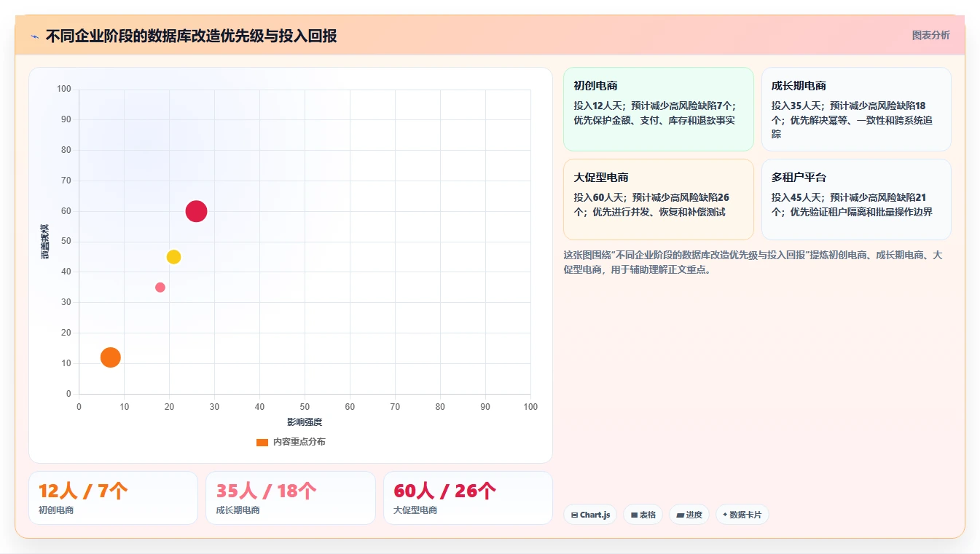The image size is (980, 554).
Task: Click the star icon inside the 数据卡片 tag
Action: tap(725, 515)
